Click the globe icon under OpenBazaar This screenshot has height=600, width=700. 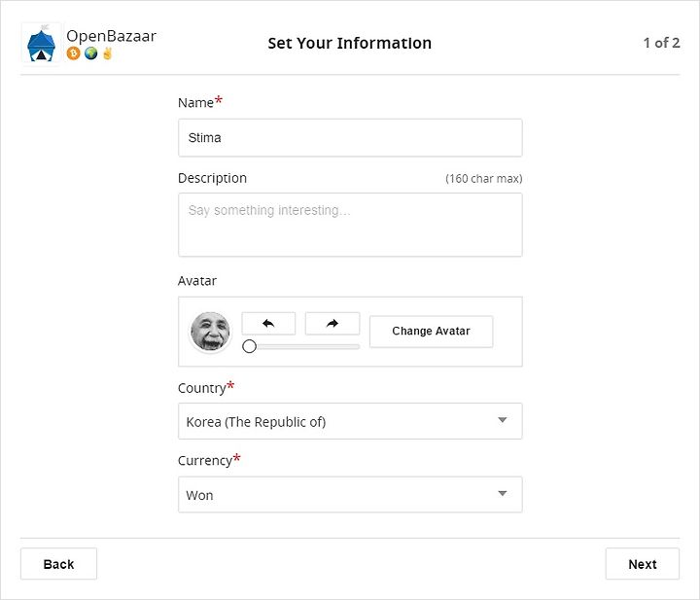90,53
